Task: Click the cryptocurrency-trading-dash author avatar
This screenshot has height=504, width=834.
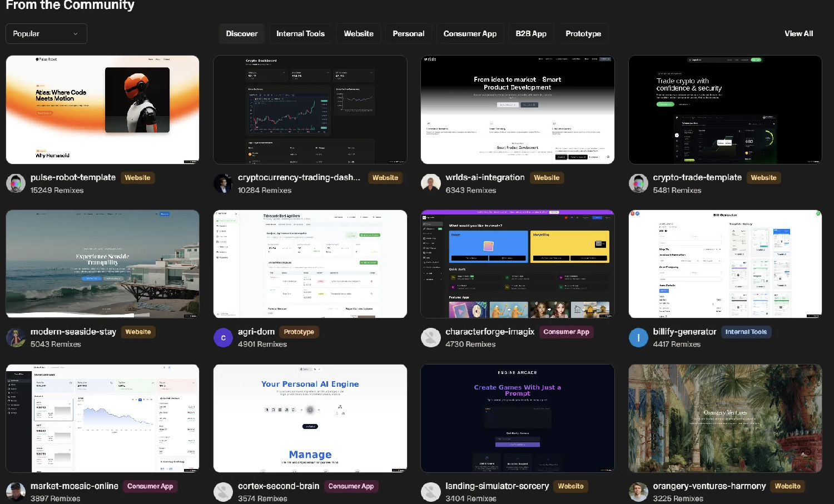Action: pos(223,183)
